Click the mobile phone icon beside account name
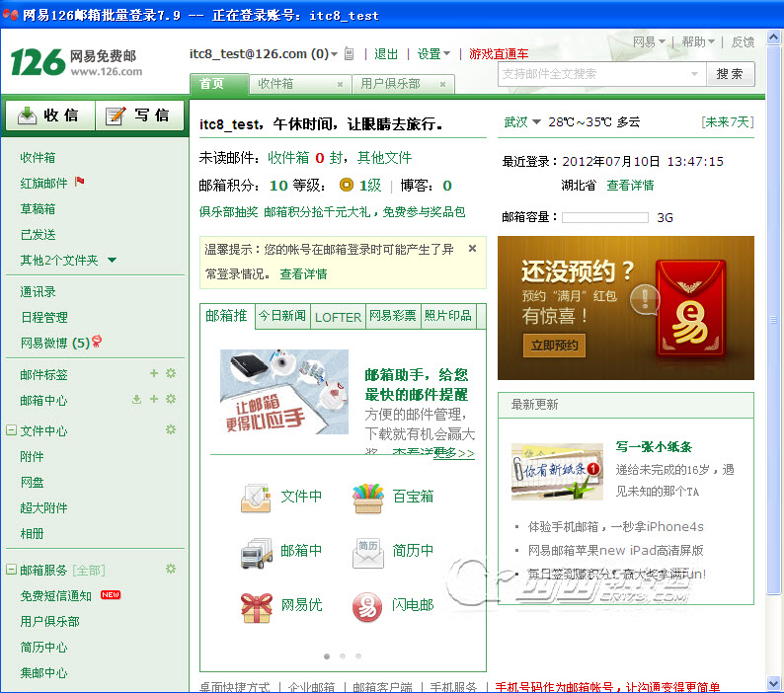 tap(349, 54)
